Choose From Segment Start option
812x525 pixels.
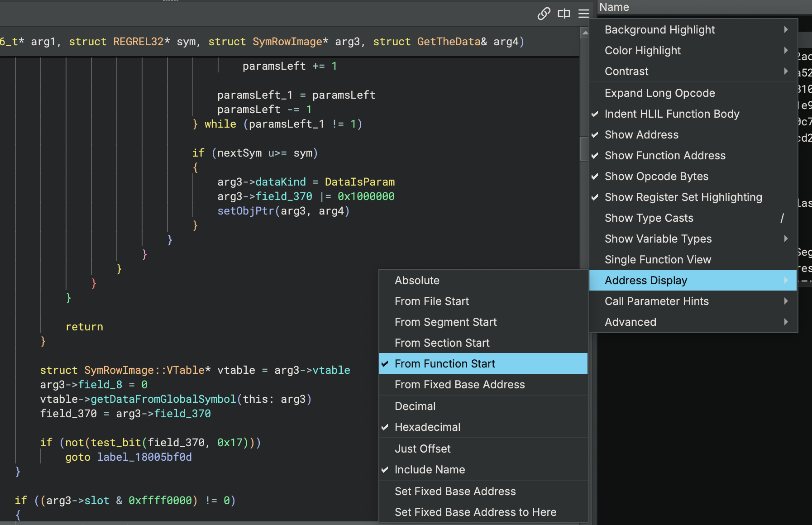point(445,322)
